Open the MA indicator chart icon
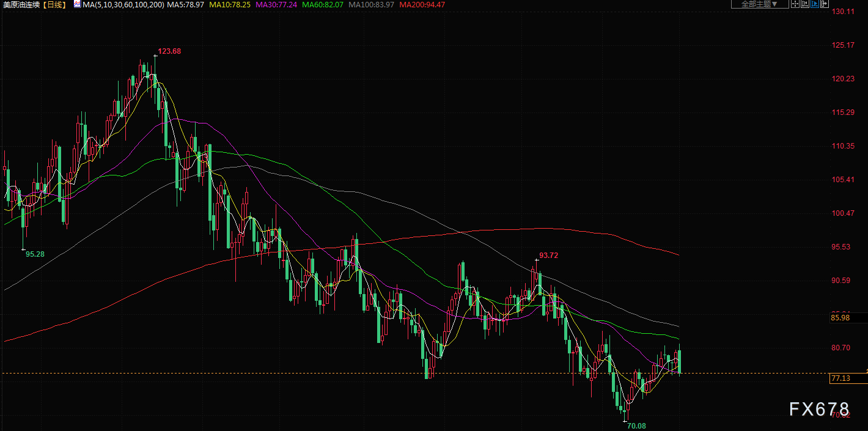Image resolution: width=868 pixels, height=431 pixels. tap(77, 4)
